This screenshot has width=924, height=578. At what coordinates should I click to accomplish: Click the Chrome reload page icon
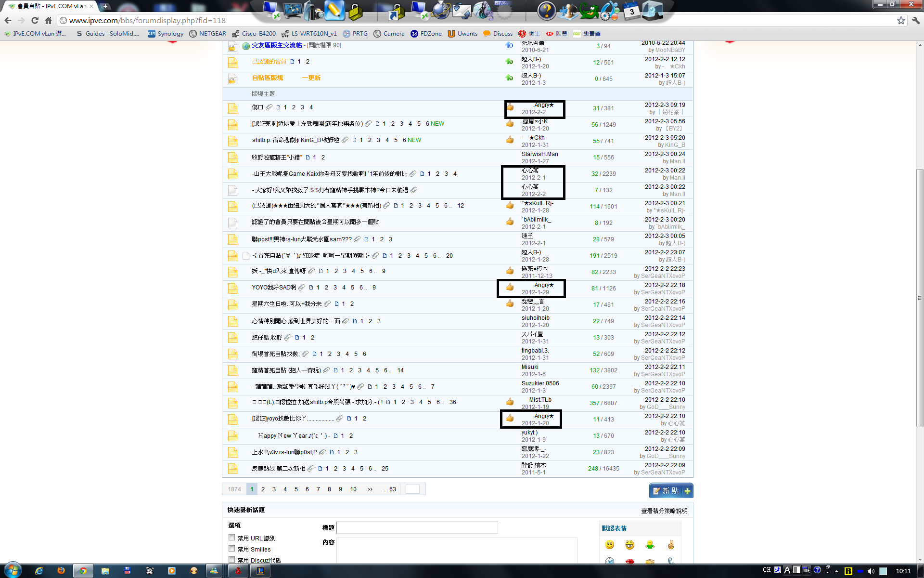tap(35, 20)
